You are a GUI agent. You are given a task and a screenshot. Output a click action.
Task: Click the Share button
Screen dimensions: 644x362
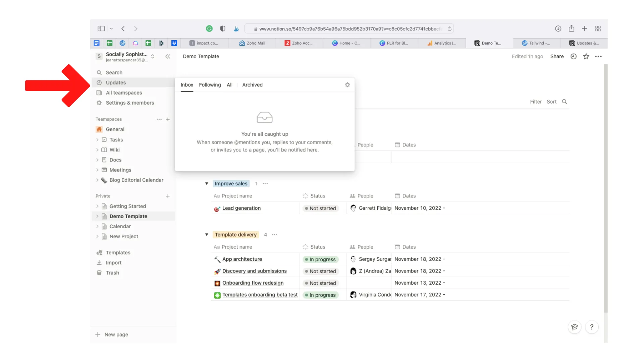coord(557,56)
